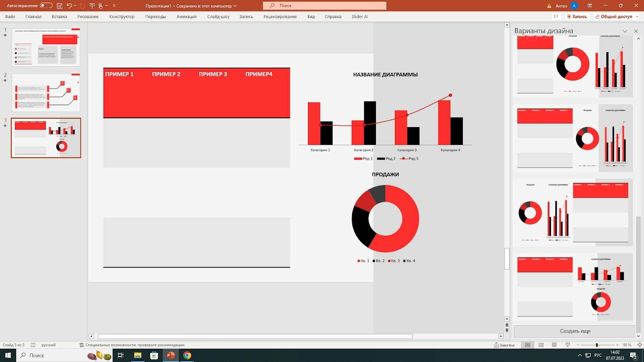Go to next slide double-arrow button
Screen dimensions: 644x362
click(507, 330)
